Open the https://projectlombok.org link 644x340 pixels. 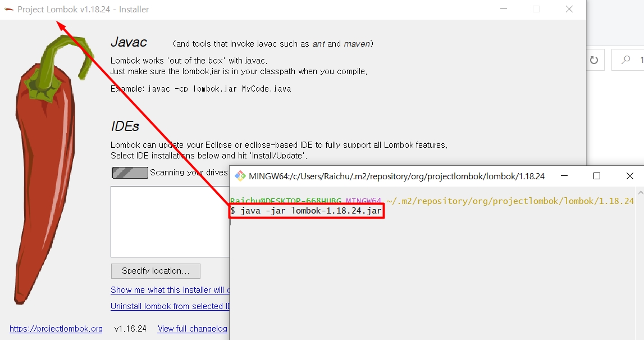(x=56, y=329)
